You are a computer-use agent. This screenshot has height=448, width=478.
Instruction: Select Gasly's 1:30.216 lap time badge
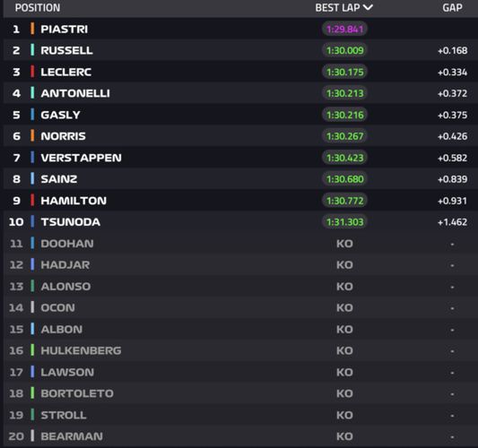pyautogui.click(x=344, y=115)
